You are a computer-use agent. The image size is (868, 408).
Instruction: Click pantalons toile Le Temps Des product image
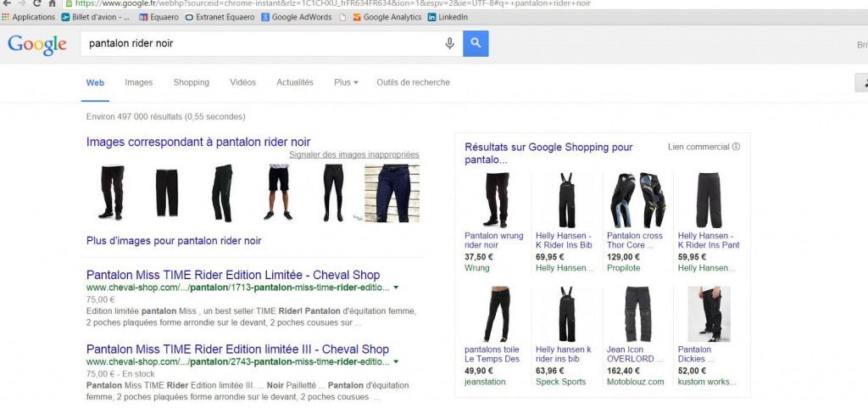[496, 314]
